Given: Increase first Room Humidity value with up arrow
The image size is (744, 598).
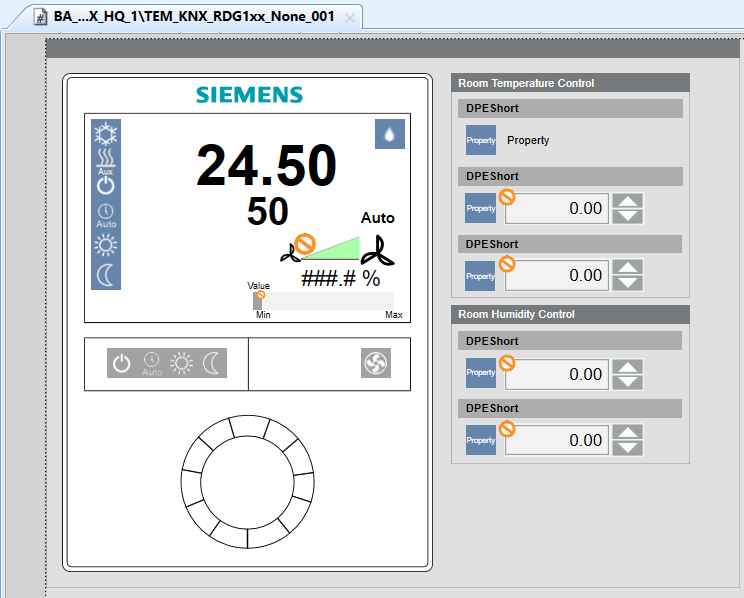Looking at the screenshot, I should (x=627, y=367).
